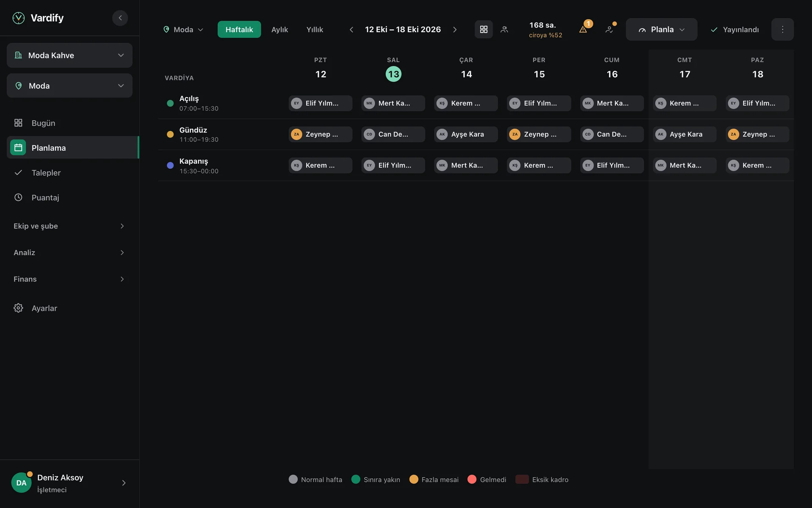Expand the Finans section
812x508 pixels.
70,279
